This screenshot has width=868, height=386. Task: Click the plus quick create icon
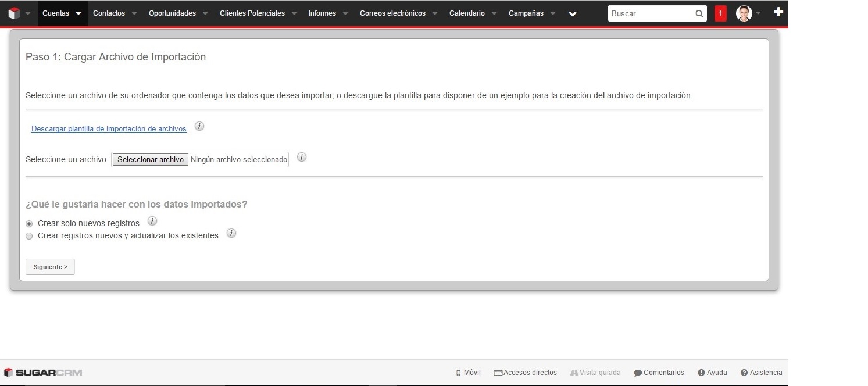point(778,12)
